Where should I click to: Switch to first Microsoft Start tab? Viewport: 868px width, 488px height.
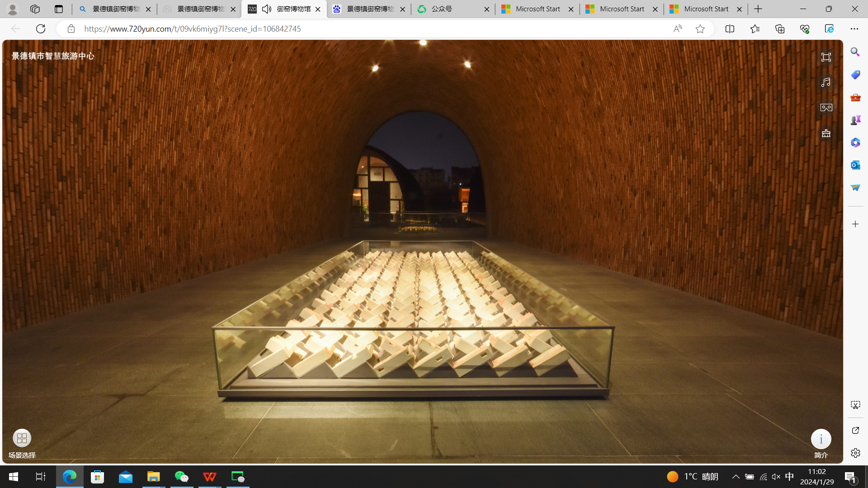point(537,9)
